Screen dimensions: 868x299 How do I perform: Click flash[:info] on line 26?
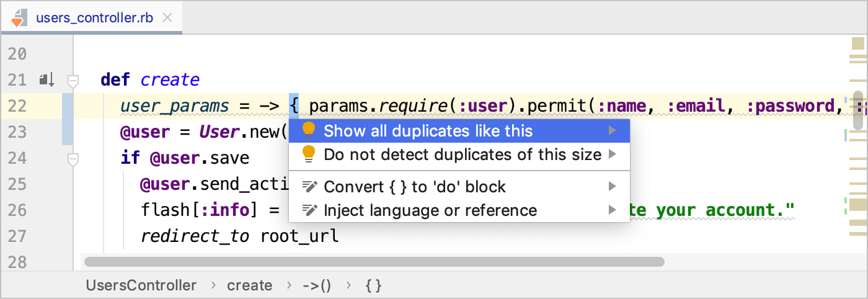pyautogui.click(x=199, y=210)
